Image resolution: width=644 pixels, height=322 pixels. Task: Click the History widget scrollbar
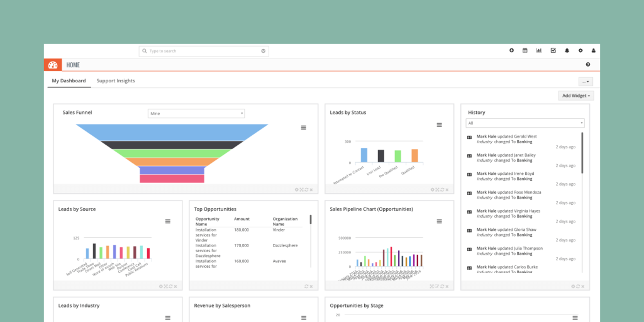tap(582, 152)
